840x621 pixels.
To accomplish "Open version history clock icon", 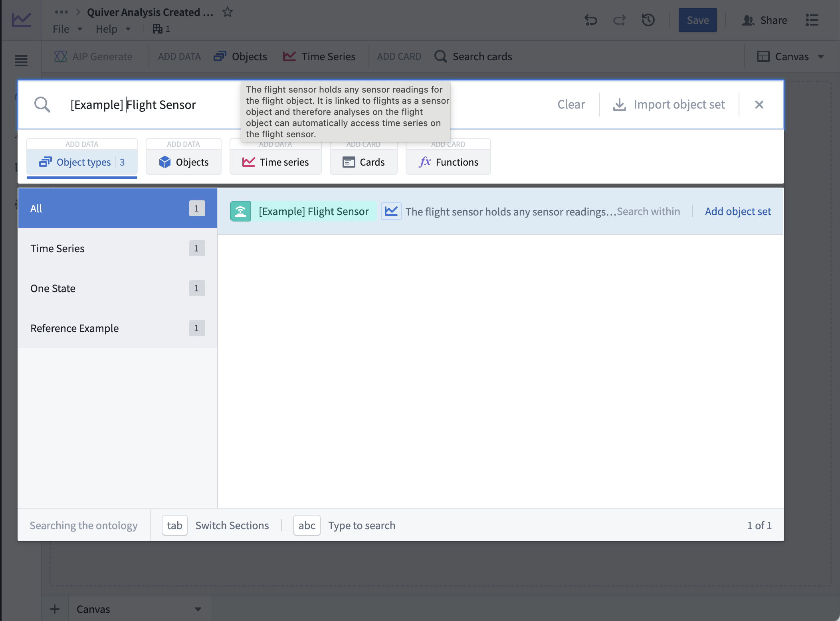I will coord(648,20).
